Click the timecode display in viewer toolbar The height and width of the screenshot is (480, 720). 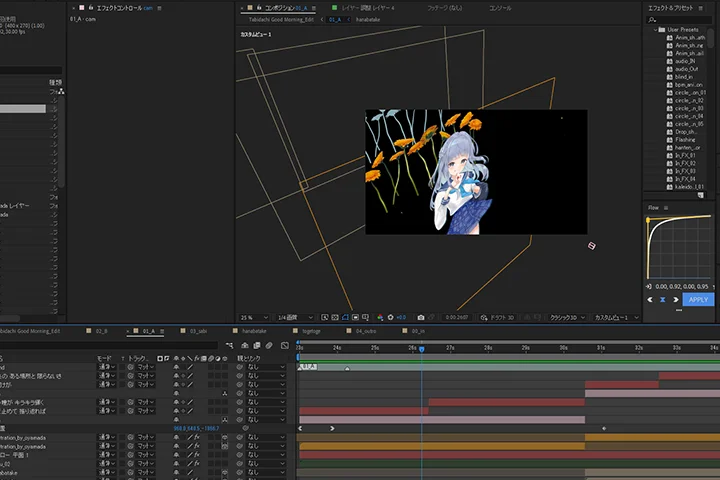pos(456,317)
